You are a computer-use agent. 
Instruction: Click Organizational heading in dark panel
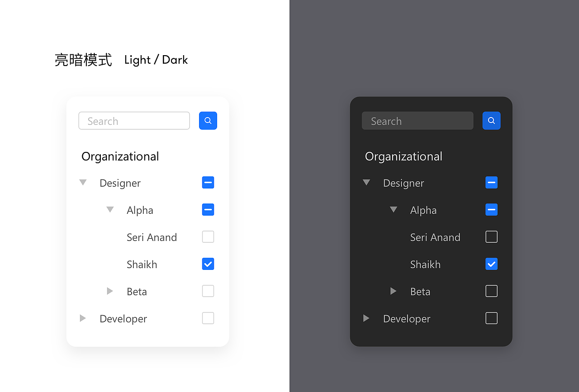coord(403,156)
